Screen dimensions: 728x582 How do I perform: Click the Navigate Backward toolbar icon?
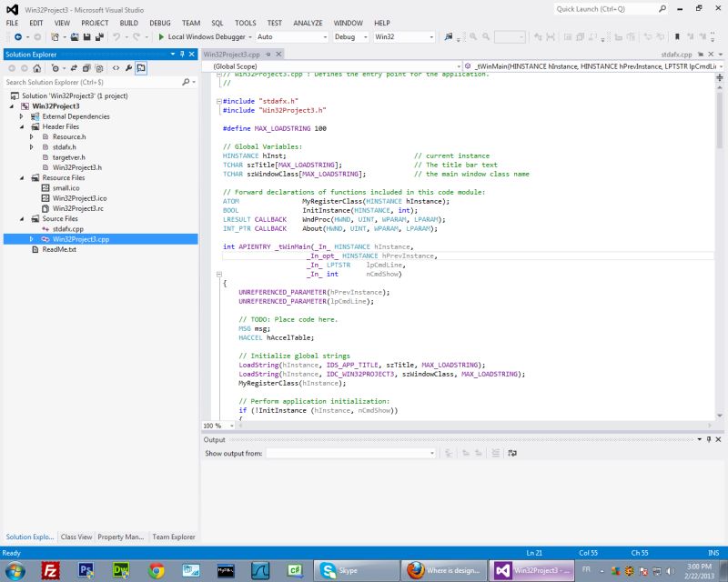[18, 38]
